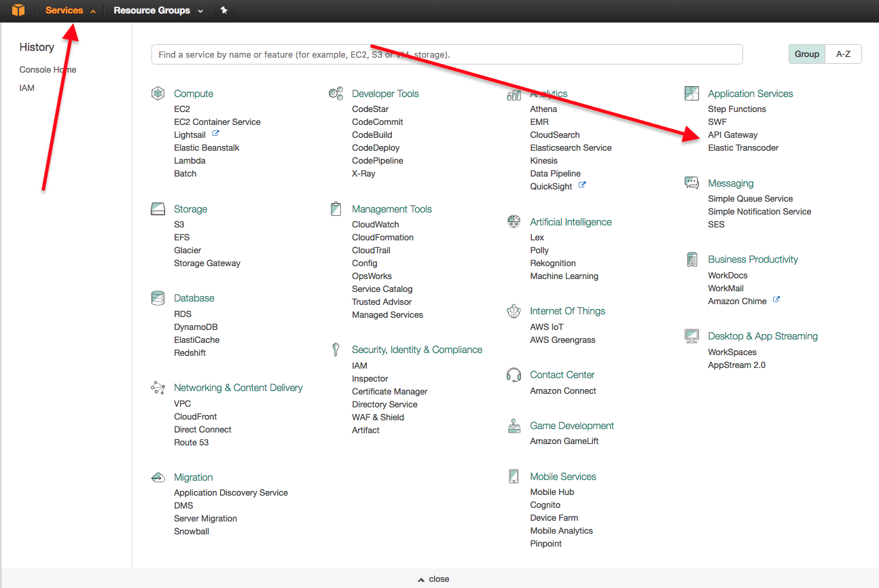Open the Mobile Hub service

tap(552, 492)
